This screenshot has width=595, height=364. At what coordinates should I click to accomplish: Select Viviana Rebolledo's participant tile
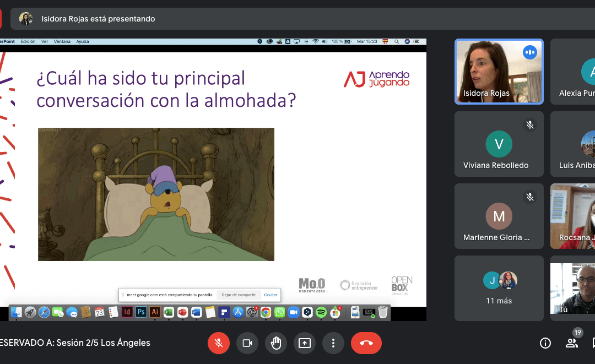499,144
